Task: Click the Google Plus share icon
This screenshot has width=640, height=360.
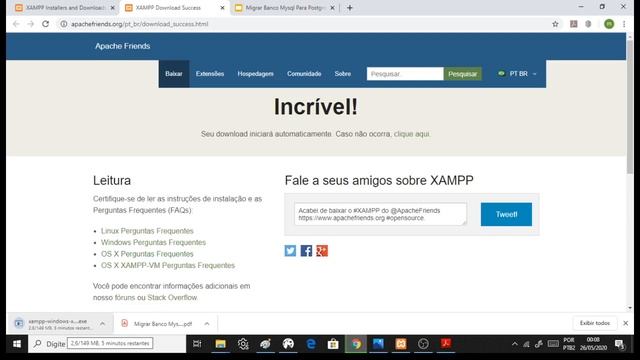Action: click(x=322, y=251)
